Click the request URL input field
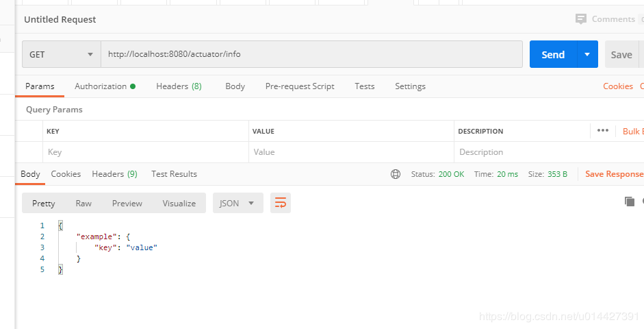 click(x=311, y=54)
